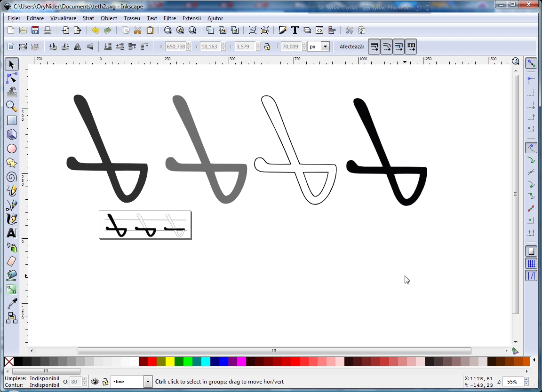This screenshot has width=542, height=392.
Task: Toggle the width/height ratio lock
Action: click(267, 47)
